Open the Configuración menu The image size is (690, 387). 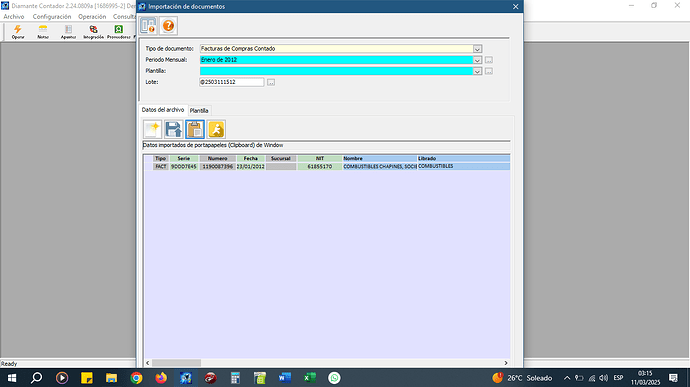pyautogui.click(x=51, y=17)
